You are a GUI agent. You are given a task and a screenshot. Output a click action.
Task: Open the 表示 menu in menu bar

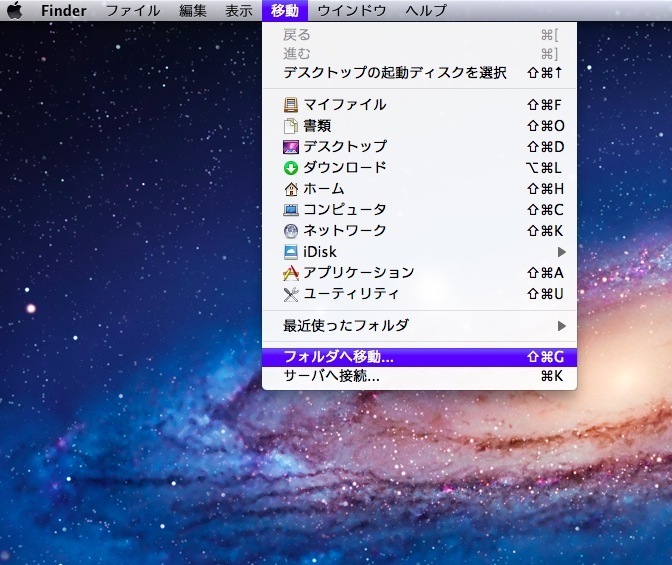pyautogui.click(x=238, y=11)
